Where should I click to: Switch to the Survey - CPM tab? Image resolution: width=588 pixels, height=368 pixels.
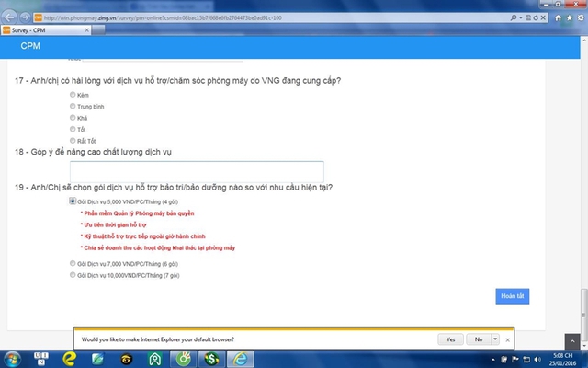(x=46, y=30)
